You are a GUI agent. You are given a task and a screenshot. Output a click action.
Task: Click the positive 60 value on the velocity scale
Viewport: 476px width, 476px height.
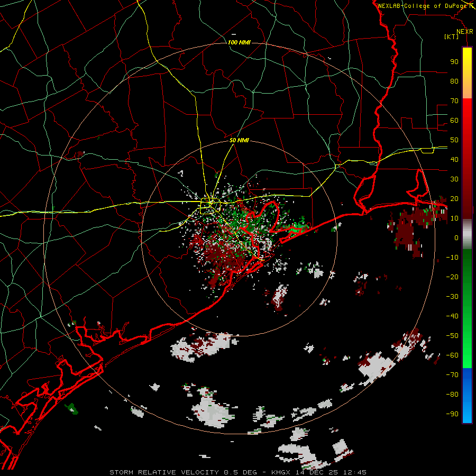pyautogui.click(x=454, y=120)
